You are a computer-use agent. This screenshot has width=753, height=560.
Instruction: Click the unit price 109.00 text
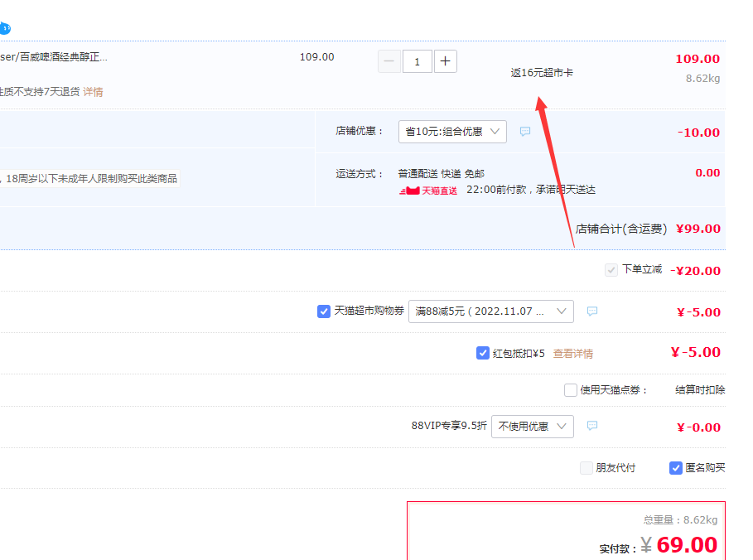[x=317, y=57]
